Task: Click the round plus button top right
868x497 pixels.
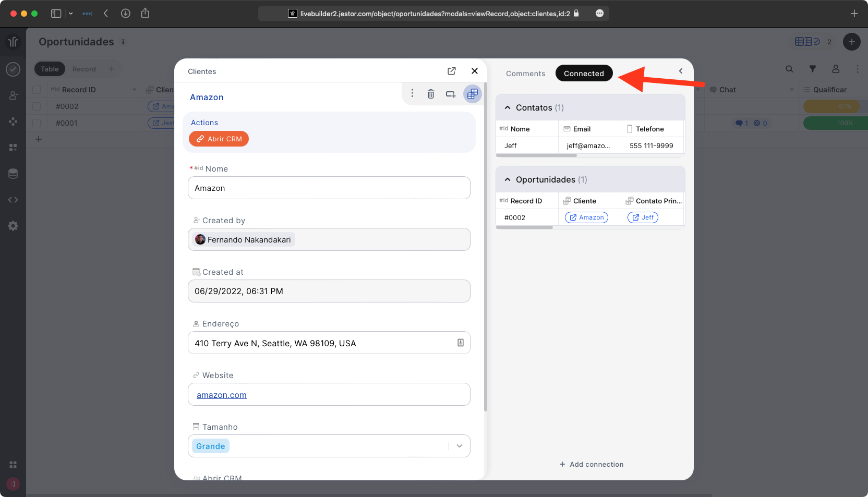Action: pos(851,42)
